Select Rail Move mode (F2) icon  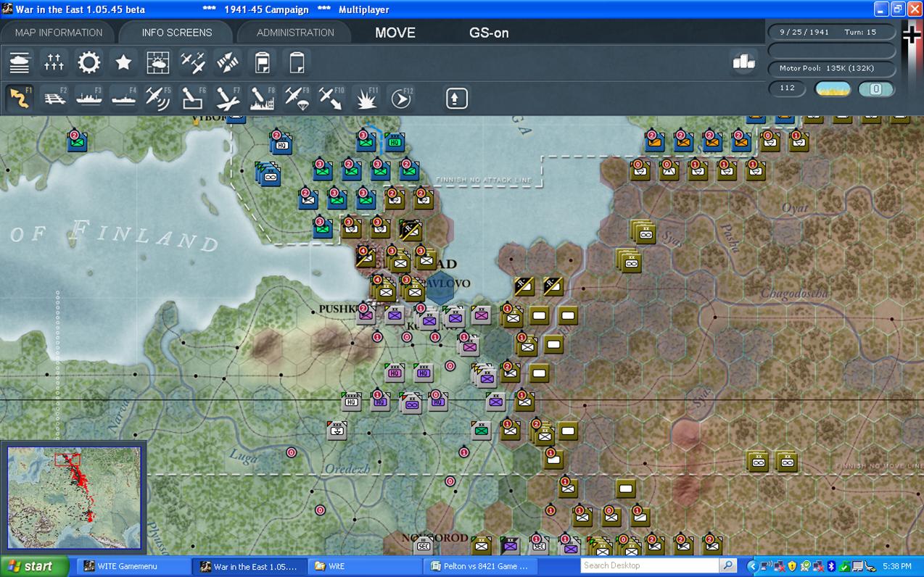coord(54,98)
